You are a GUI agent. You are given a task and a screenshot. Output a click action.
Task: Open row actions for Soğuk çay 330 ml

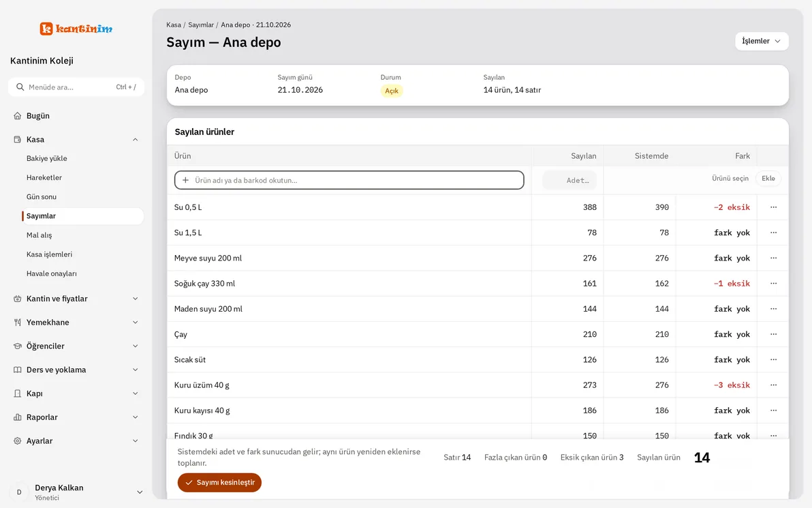pyautogui.click(x=773, y=284)
